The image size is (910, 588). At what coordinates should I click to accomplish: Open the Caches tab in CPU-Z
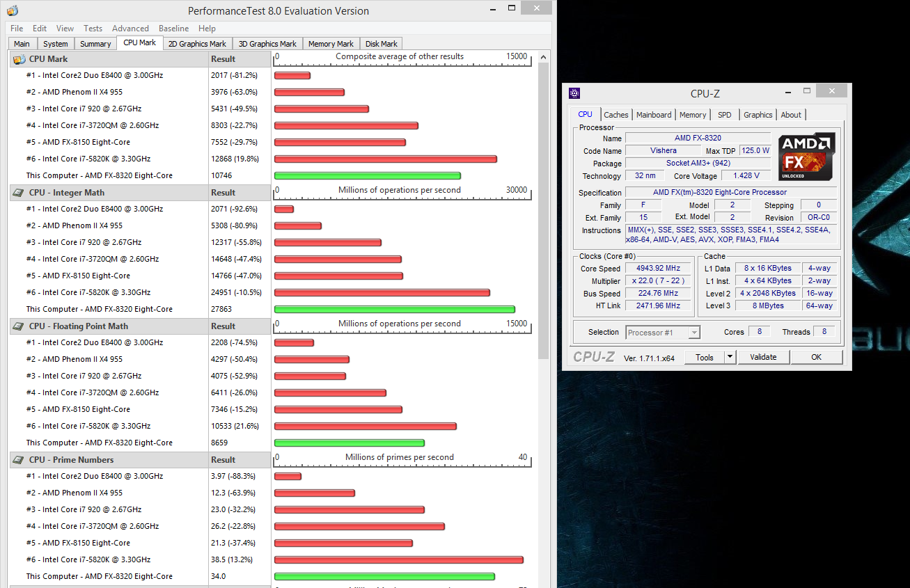[616, 115]
